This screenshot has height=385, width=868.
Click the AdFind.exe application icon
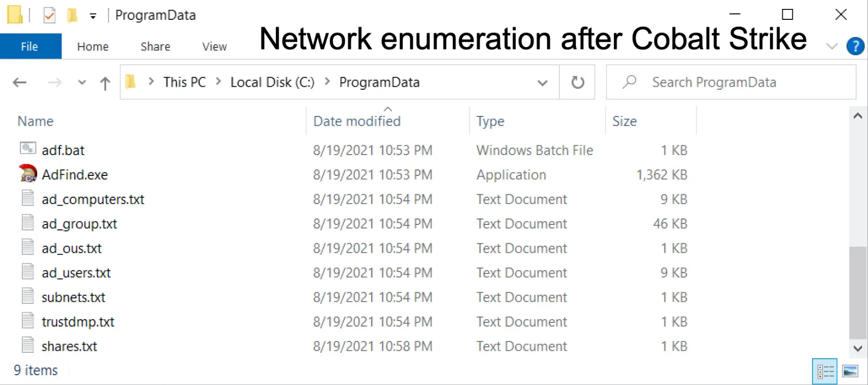coord(28,174)
